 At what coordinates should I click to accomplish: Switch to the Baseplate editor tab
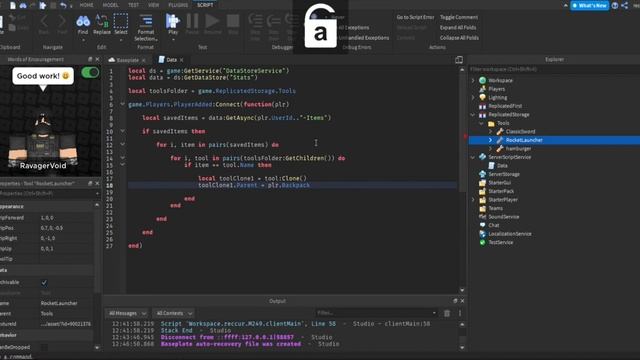point(127,60)
